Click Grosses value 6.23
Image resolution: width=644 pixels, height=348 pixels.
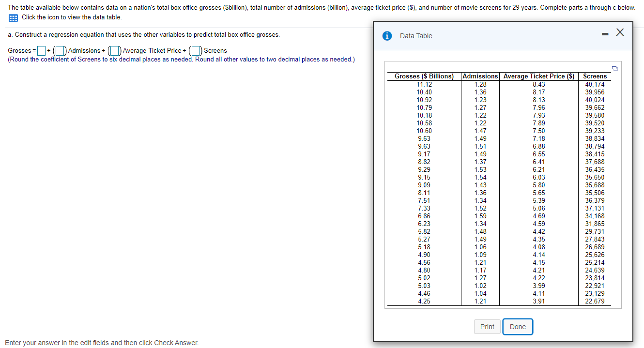[424, 224]
